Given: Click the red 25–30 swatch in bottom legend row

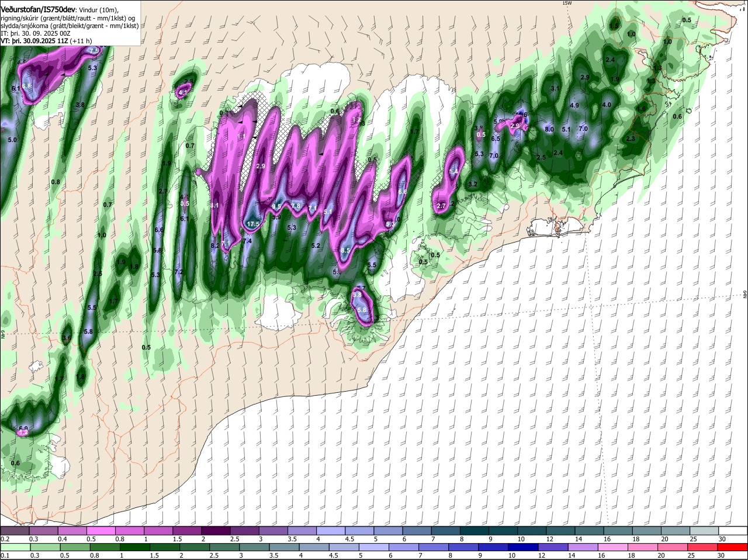Looking at the screenshot, I should tap(704, 547).
